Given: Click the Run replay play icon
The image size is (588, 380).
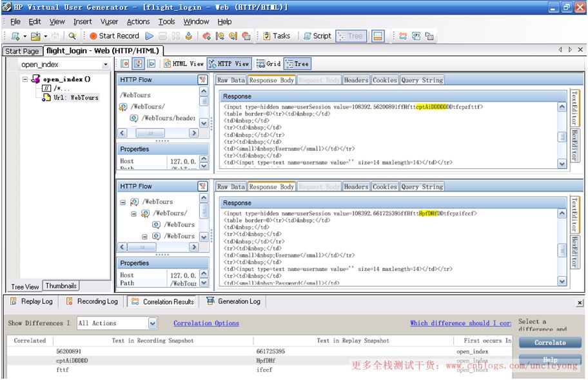Looking at the screenshot, I should (x=149, y=36).
